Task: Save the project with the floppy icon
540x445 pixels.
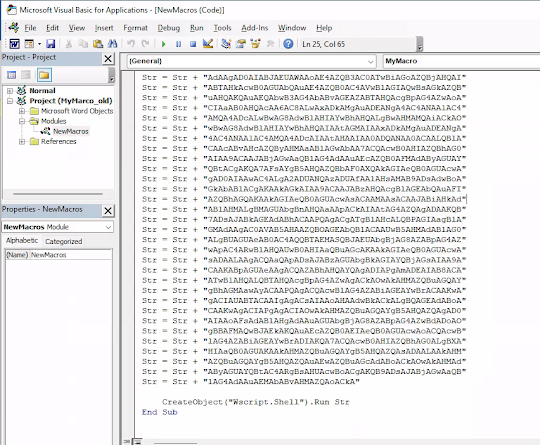Action: click(51, 44)
